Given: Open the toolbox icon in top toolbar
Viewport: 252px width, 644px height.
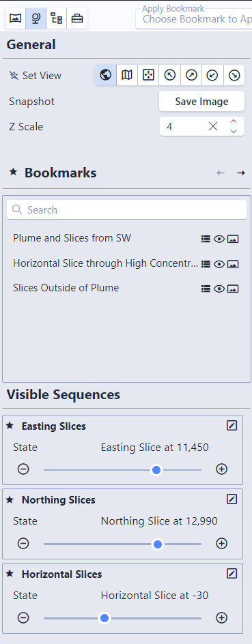Looking at the screenshot, I should pyautogui.click(x=77, y=19).
